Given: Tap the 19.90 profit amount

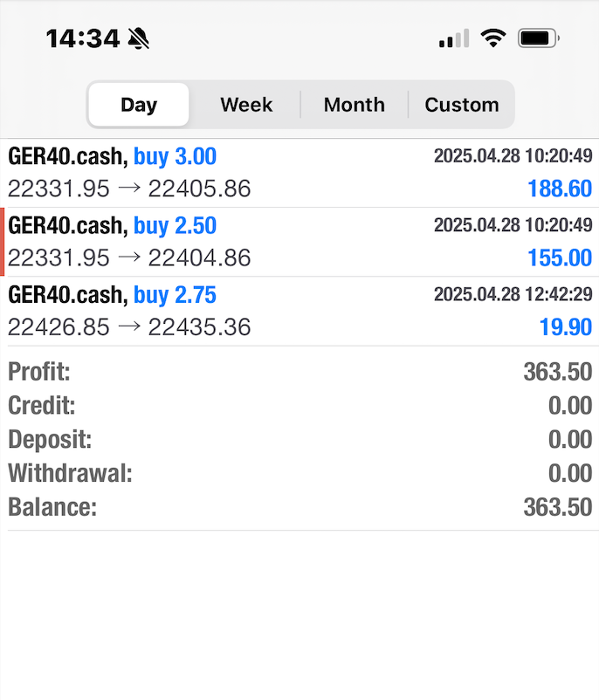Looking at the screenshot, I should (x=566, y=327).
